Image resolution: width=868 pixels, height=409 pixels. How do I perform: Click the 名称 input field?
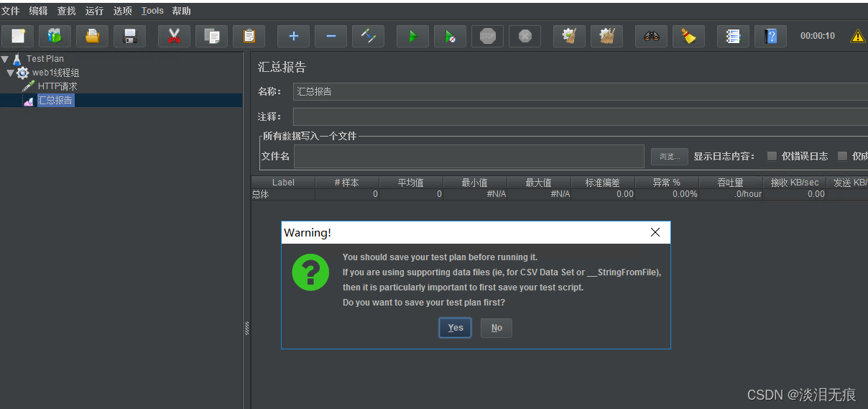coord(581,91)
